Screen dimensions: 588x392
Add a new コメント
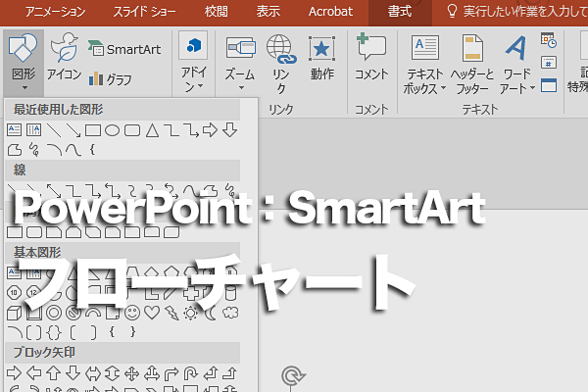pyautogui.click(x=371, y=57)
